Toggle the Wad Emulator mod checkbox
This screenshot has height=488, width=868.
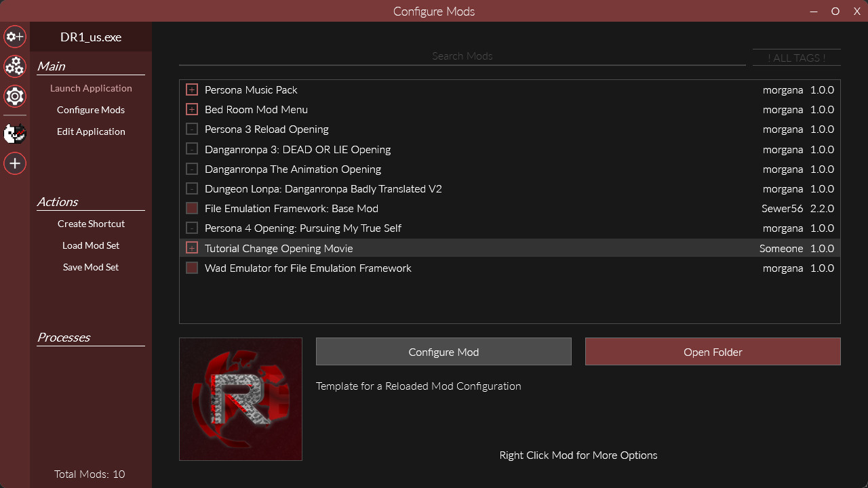coord(191,268)
